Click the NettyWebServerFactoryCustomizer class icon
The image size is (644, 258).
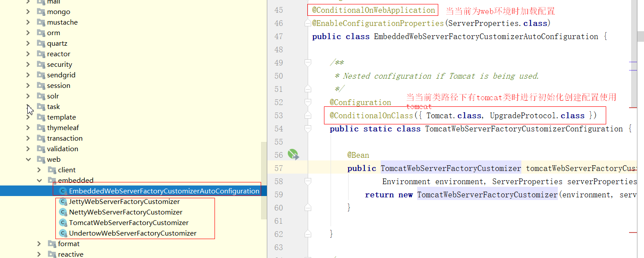point(63,212)
